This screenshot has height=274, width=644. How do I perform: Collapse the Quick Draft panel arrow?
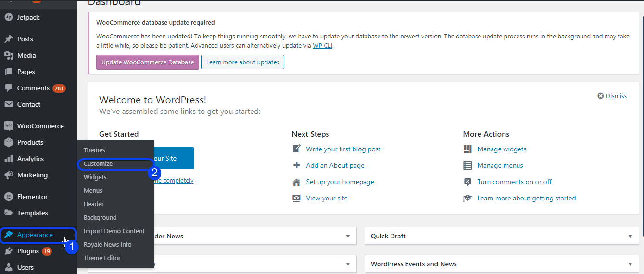coord(630,237)
